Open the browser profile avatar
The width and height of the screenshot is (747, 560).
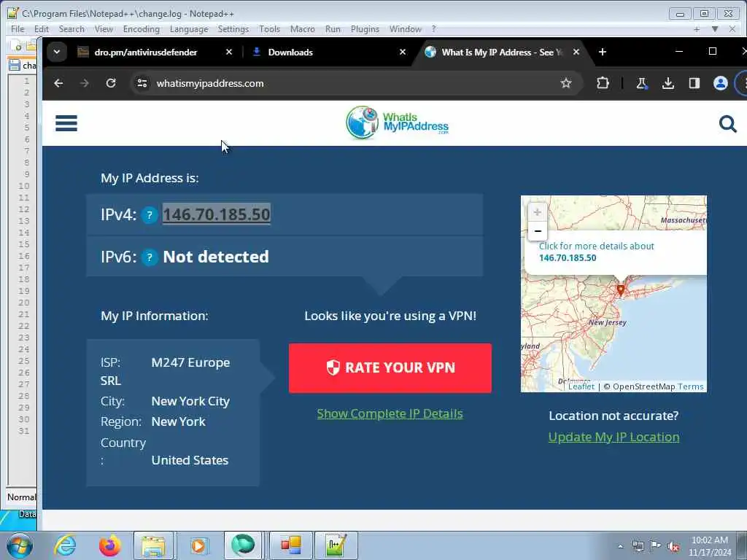[x=720, y=83]
